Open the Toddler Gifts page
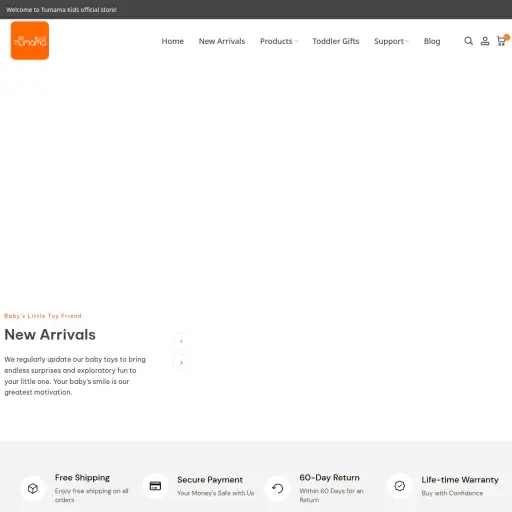The height and width of the screenshot is (512, 512). coord(336,41)
